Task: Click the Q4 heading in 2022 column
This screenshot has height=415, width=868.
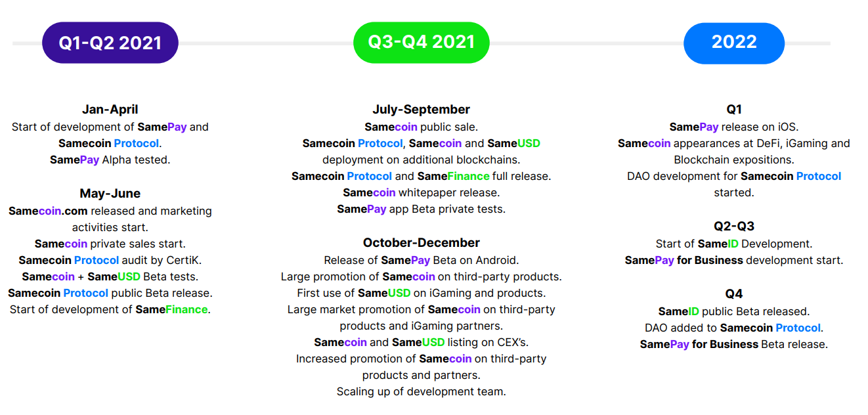Action: click(x=734, y=294)
